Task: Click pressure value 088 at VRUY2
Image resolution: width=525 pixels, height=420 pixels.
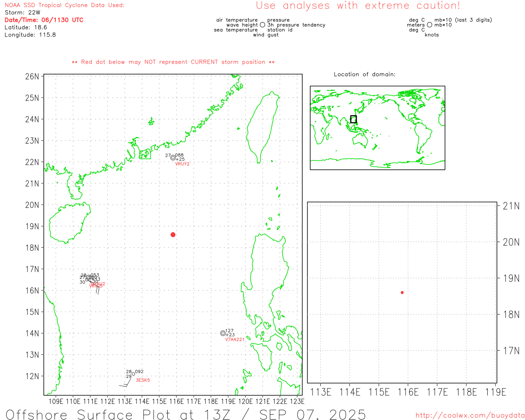Action: (179, 155)
